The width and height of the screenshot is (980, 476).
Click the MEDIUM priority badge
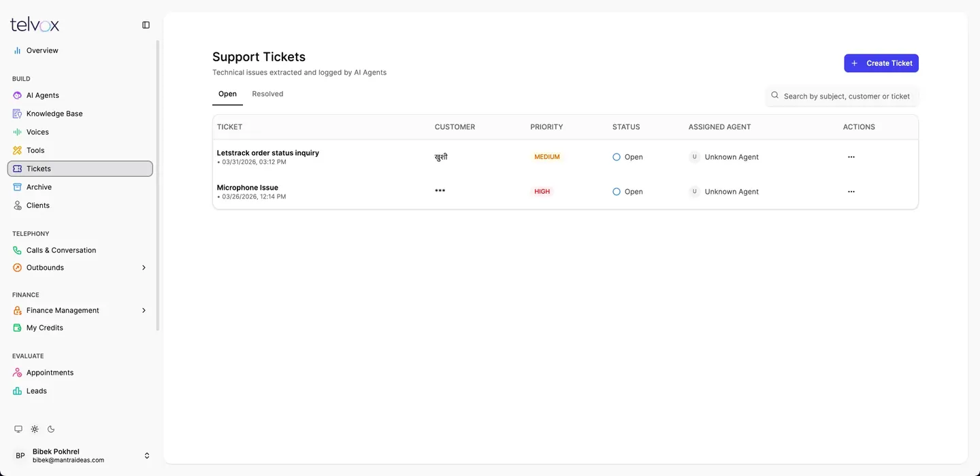tap(547, 157)
